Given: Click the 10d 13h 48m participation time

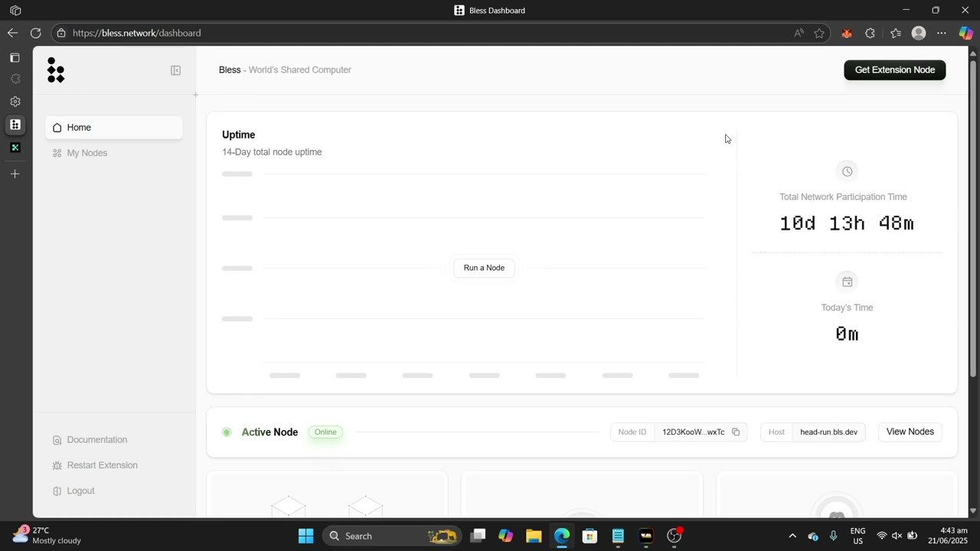Looking at the screenshot, I should click(x=847, y=223).
